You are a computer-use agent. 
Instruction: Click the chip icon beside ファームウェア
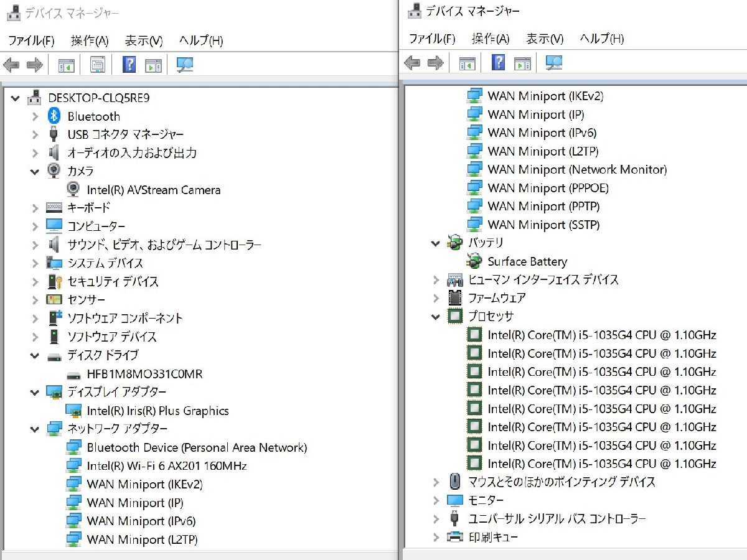tap(455, 297)
